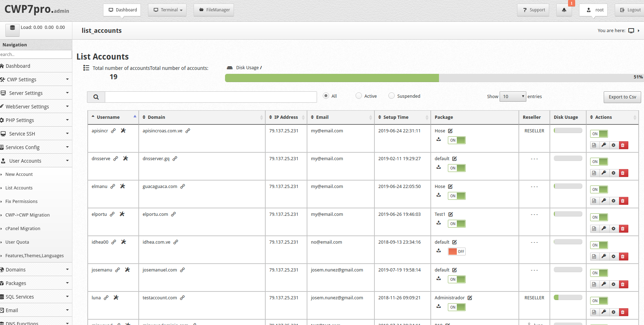Open FileManager from the header
This screenshot has width=644, height=325.
coord(214,10)
